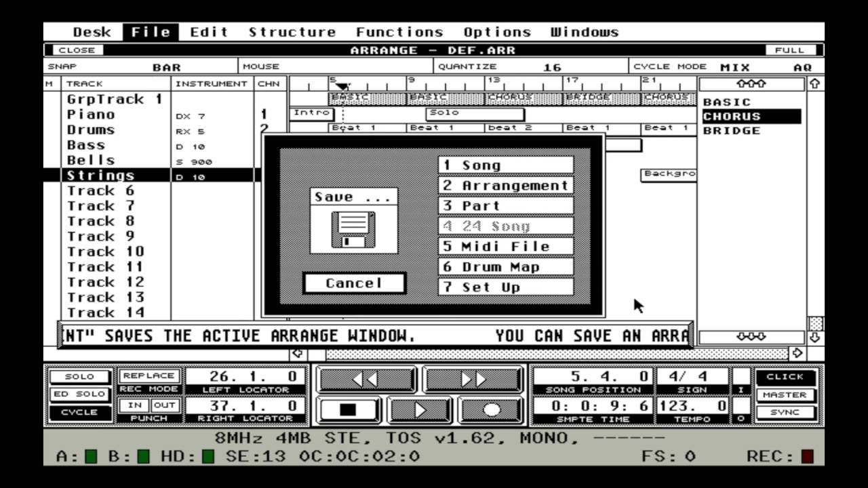Screen dimensions: 868x488
Task: Click the fast forward transport button
Action: click(473, 380)
